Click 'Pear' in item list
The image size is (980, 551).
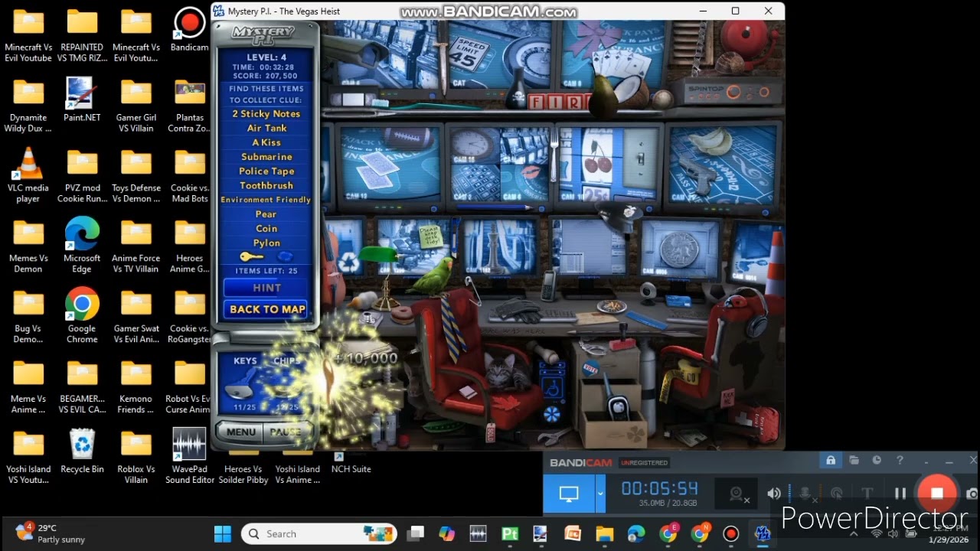tap(266, 214)
